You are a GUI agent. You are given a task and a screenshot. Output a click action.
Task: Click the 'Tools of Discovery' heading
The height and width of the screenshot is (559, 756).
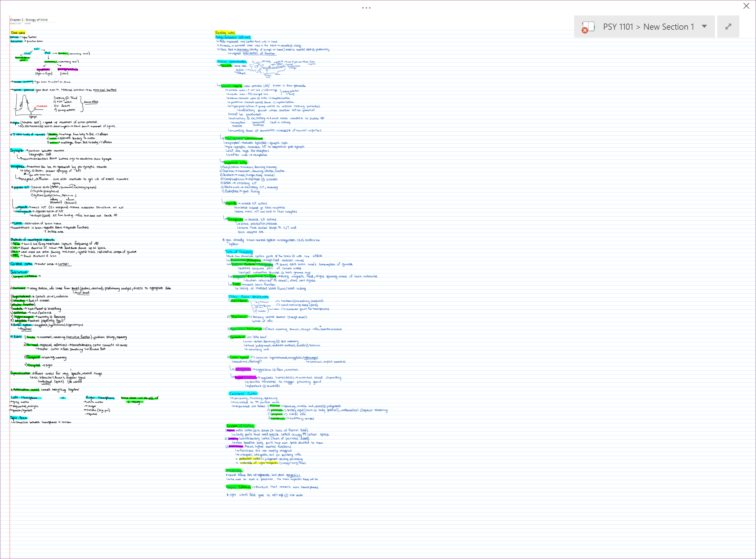[239, 252]
